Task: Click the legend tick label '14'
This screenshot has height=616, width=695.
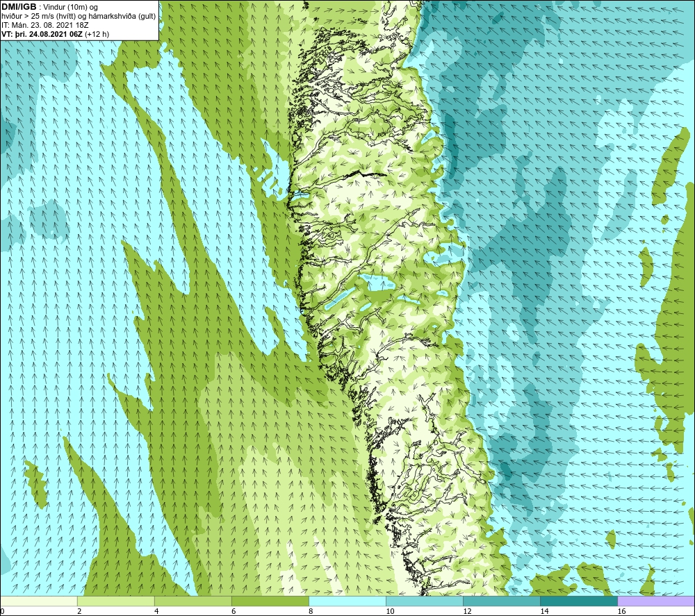Action: (544, 612)
